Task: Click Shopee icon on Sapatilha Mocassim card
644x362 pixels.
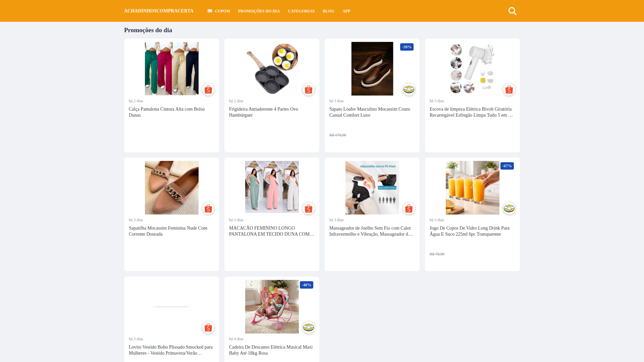Action: pyautogui.click(x=208, y=208)
